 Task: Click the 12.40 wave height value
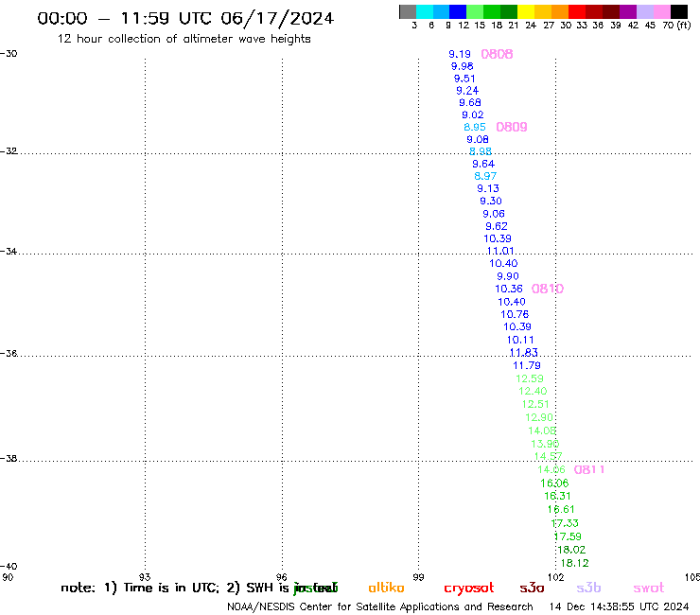[533, 392]
